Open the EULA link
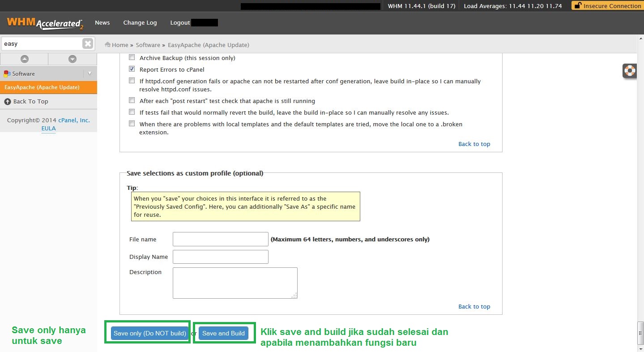 tap(48, 128)
